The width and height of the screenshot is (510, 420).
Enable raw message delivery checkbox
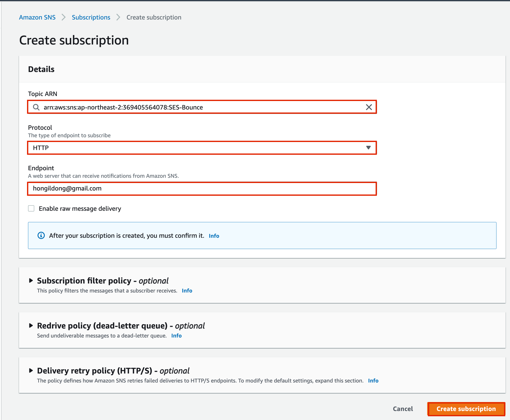click(x=31, y=208)
